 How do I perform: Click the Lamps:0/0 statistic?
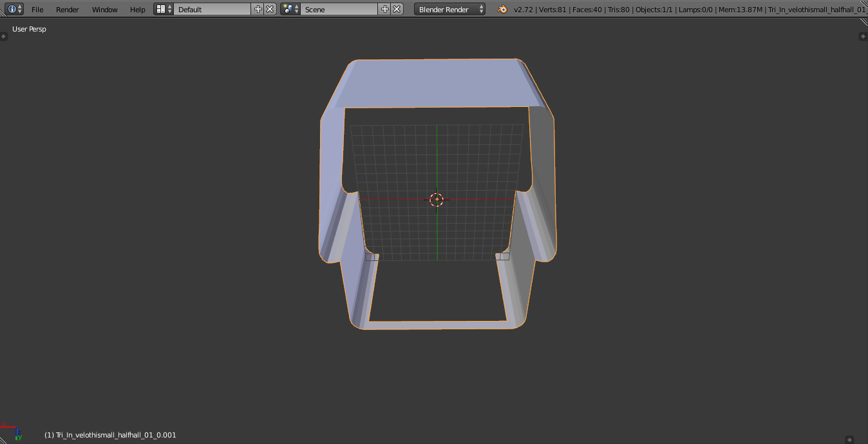coord(697,10)
